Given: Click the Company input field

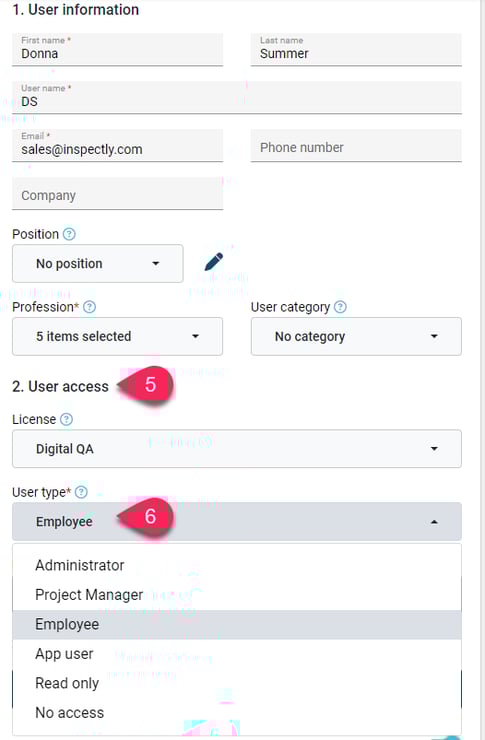Looking at the screenshot, I should coord(117,194).
